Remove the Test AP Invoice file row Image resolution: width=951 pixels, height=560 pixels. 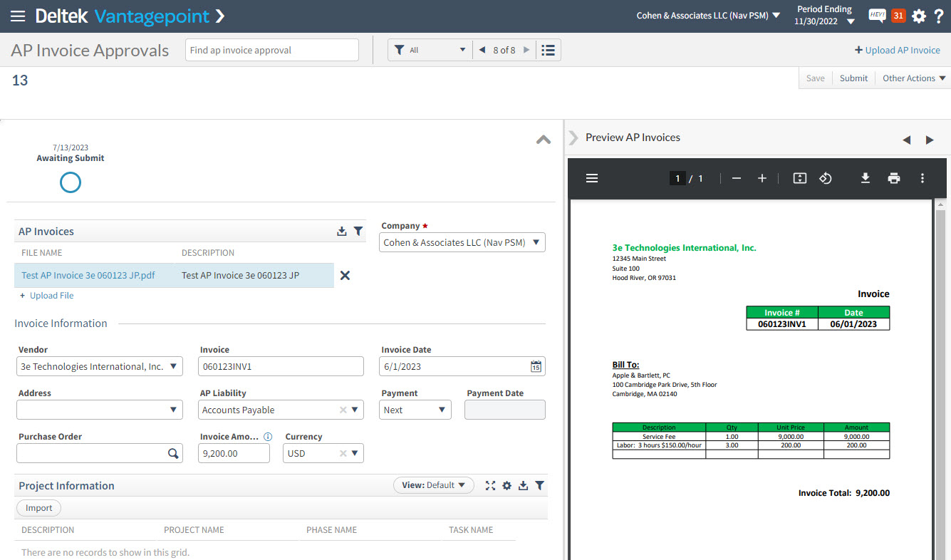[x=345, y=275]
